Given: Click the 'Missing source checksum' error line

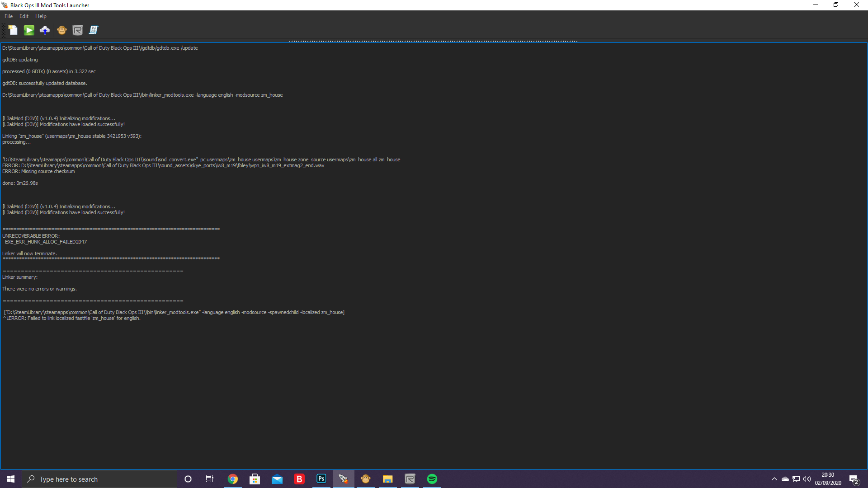Looking at the screenshot, I should (38, 171).
